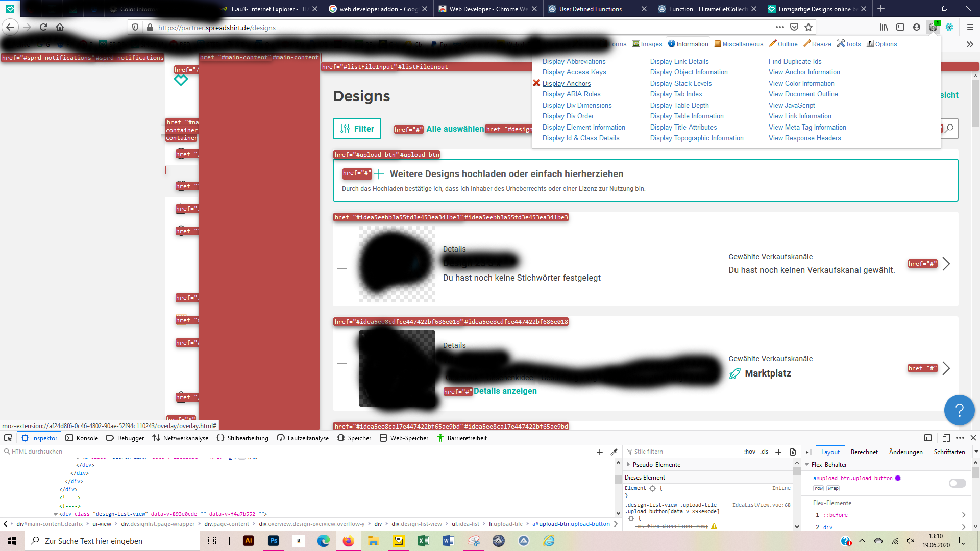Click the eyedropper icon in inspector
The width and height of the screenshot is (980, 551).
coord(614,452)
